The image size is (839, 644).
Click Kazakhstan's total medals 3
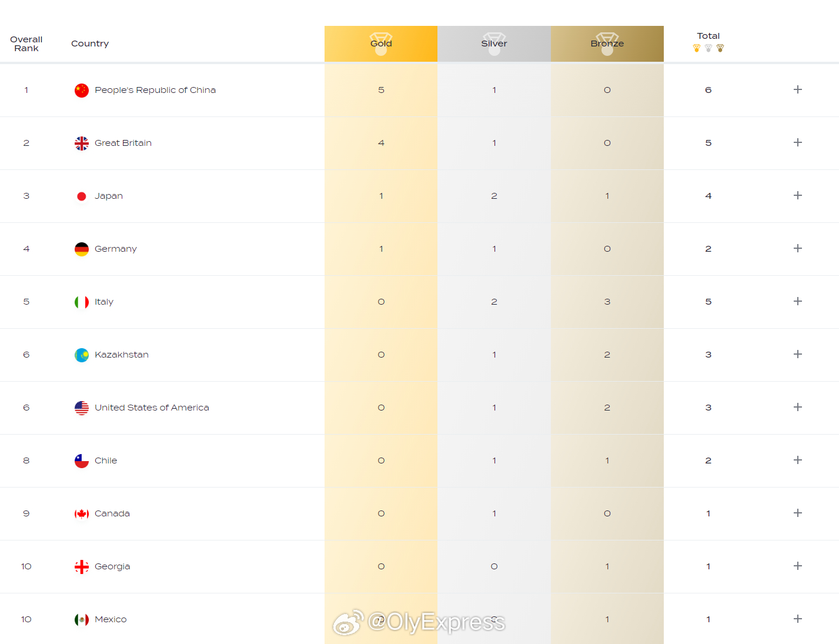click(708, 355)
